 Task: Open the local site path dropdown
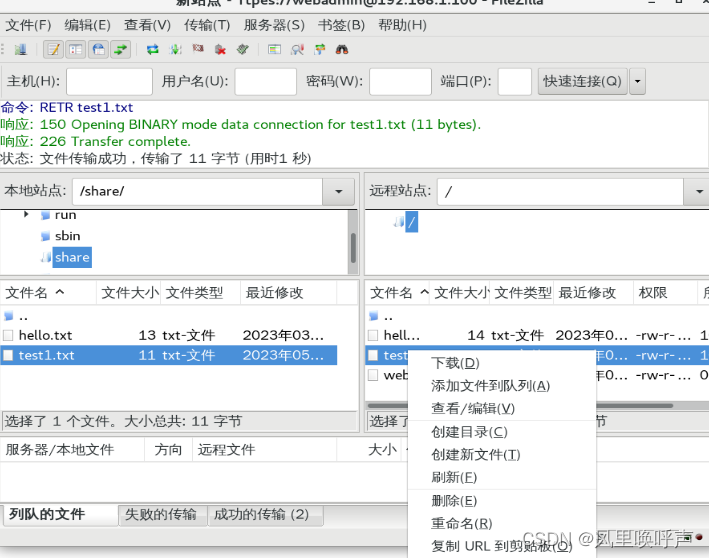(338, 191)
